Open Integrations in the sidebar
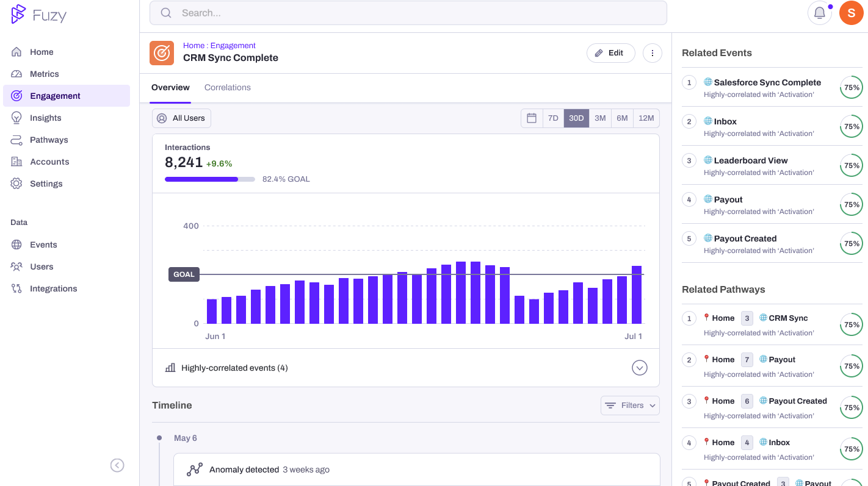Screen dimensions: 868x486 coord(67,288)
